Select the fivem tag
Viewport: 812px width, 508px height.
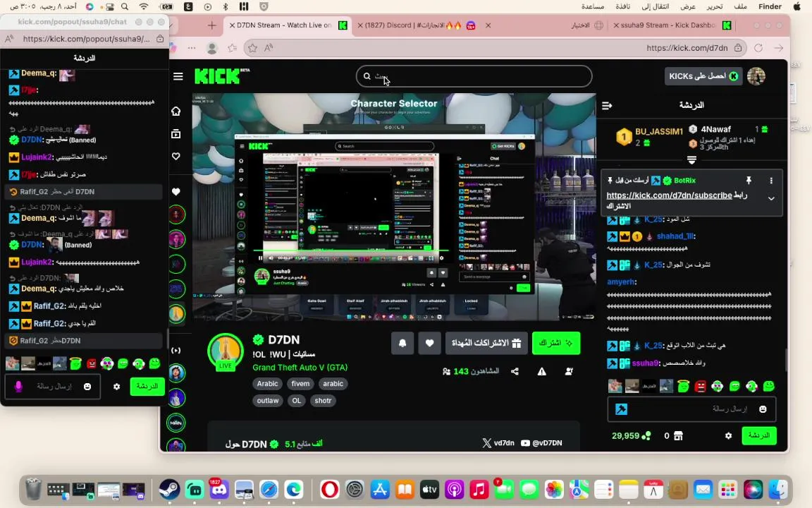point(300,384)
